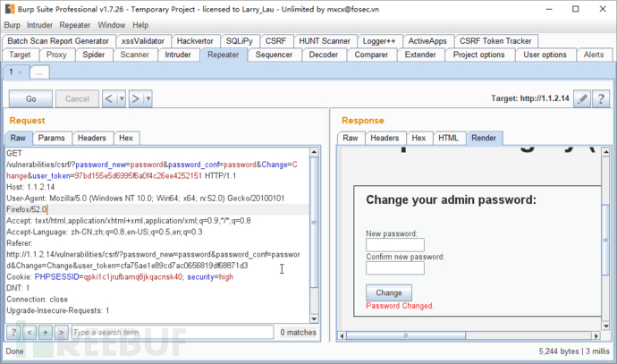Click the disabled Cancel button
Image resolution: width=617 pixels, height=364 pixels.
tap(77, 98)
